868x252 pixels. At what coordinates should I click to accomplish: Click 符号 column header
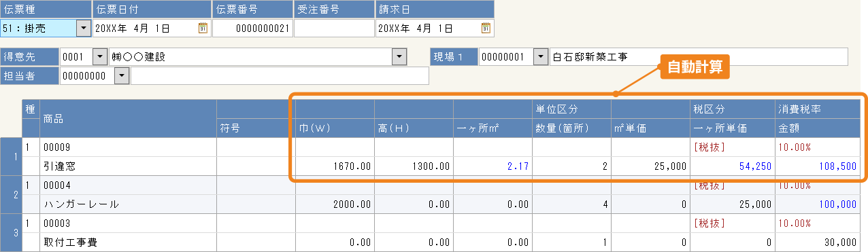click(256, 128)
